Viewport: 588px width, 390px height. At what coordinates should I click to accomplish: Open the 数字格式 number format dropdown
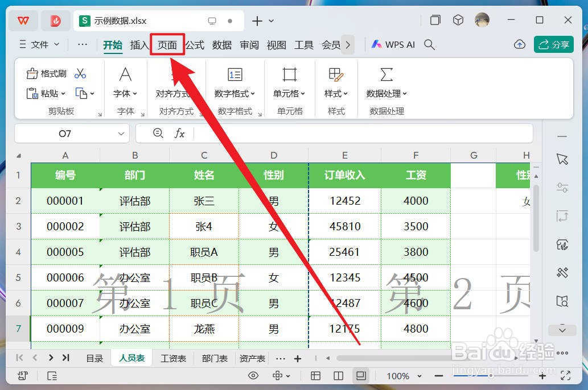point(235,94)
